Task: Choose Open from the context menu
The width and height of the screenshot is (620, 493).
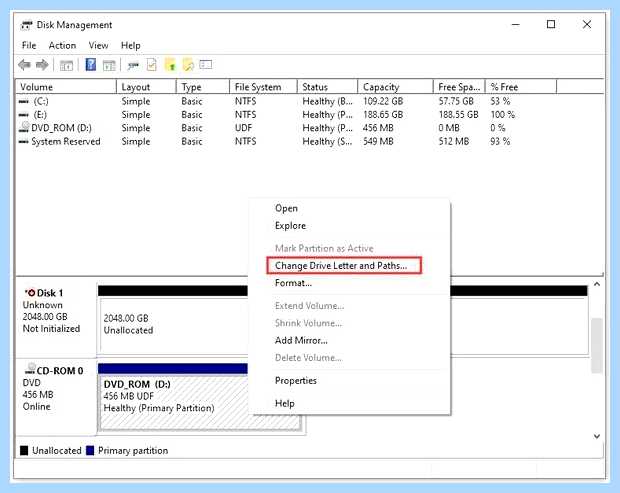Action: 286,208
